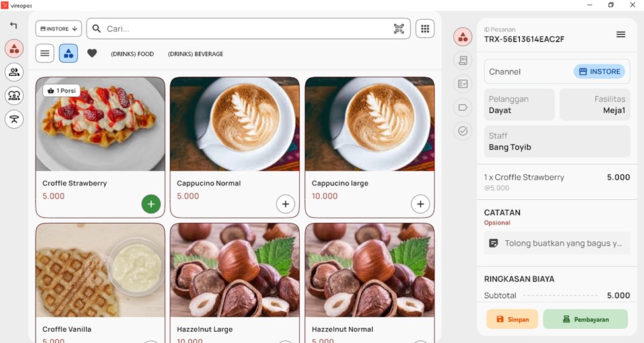Click the back arrow in left sidebar

pyautogui.click(x=14, y=26)
